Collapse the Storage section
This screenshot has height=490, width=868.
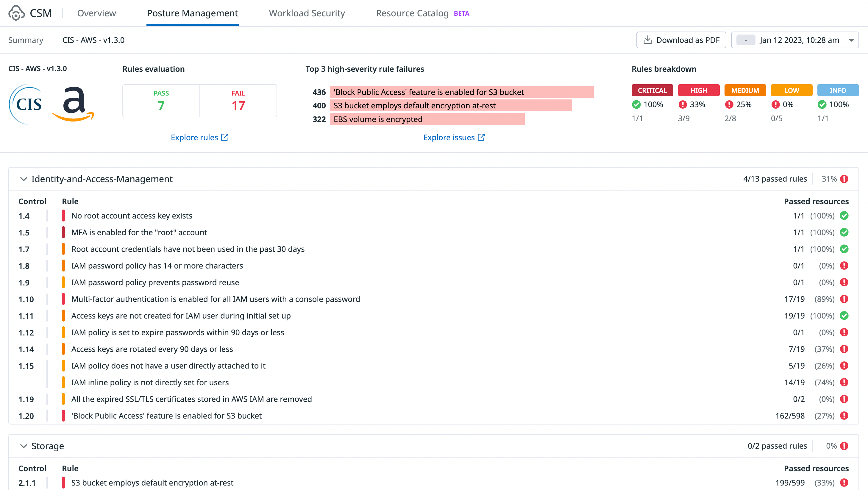coord(24,446)
